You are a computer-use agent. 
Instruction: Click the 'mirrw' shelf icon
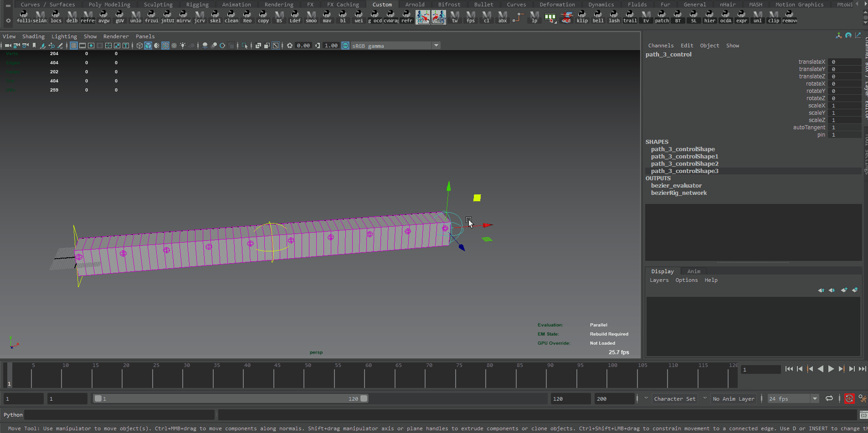coord(183,17)
